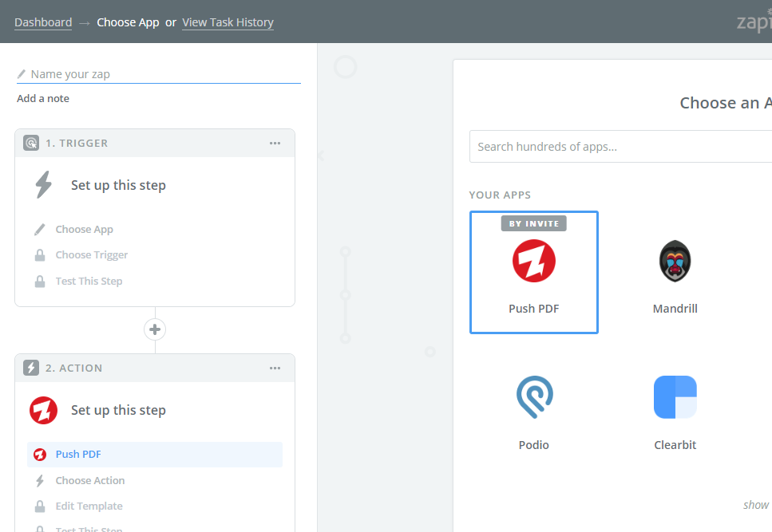772x532 pixels.
Task: Add a step with the plus button
Action: click(x=155, y=329)
